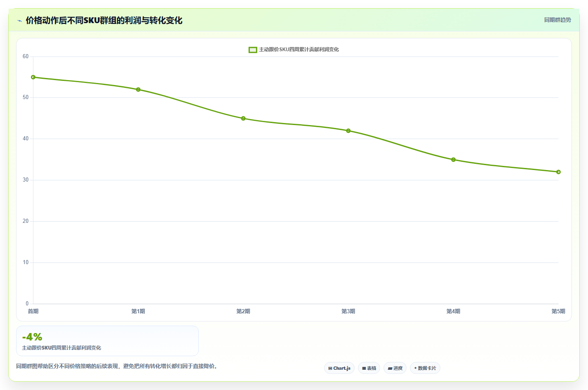Click the 进度 tag chip
The height and width of the screenshot is (390, 588).
coord(395,368)
